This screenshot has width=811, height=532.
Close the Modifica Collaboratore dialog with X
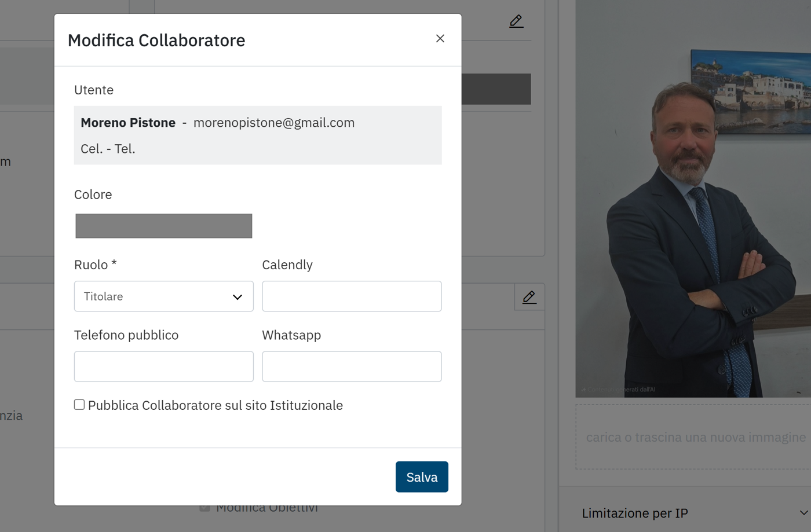coord(440,38)
